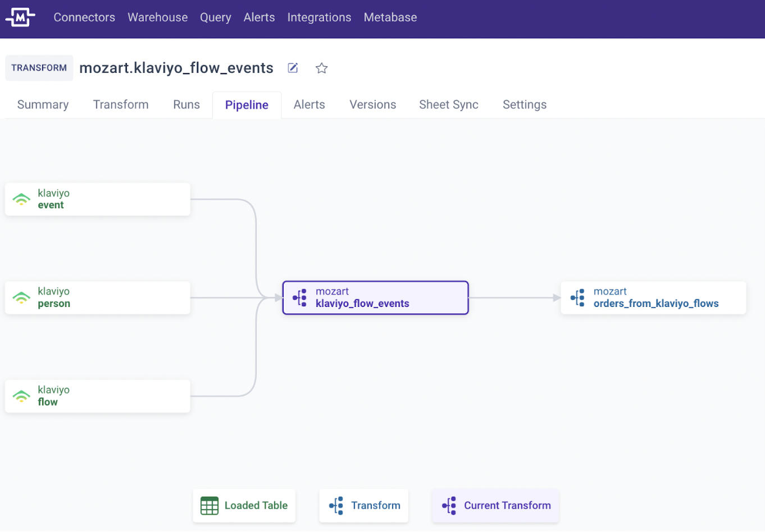Select the Pipeline tab
Viewport: 765px width, 532px height.
coord(247,105)
